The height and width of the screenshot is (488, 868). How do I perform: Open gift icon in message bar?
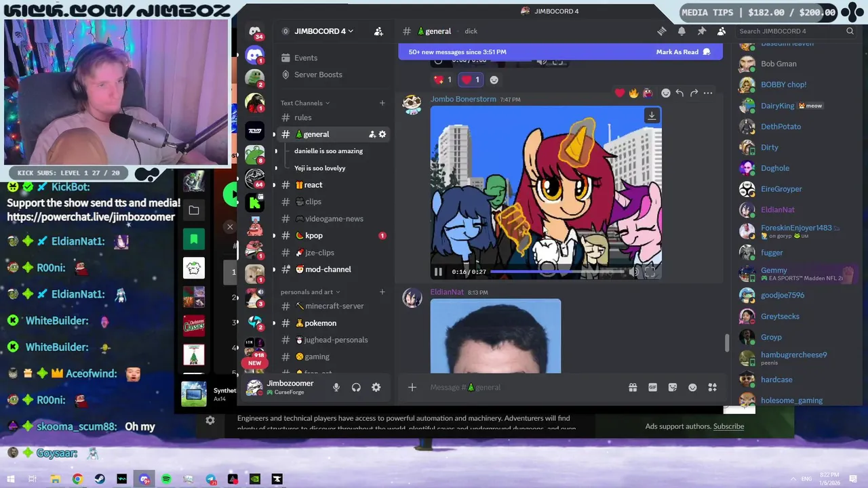click(633, 387)
